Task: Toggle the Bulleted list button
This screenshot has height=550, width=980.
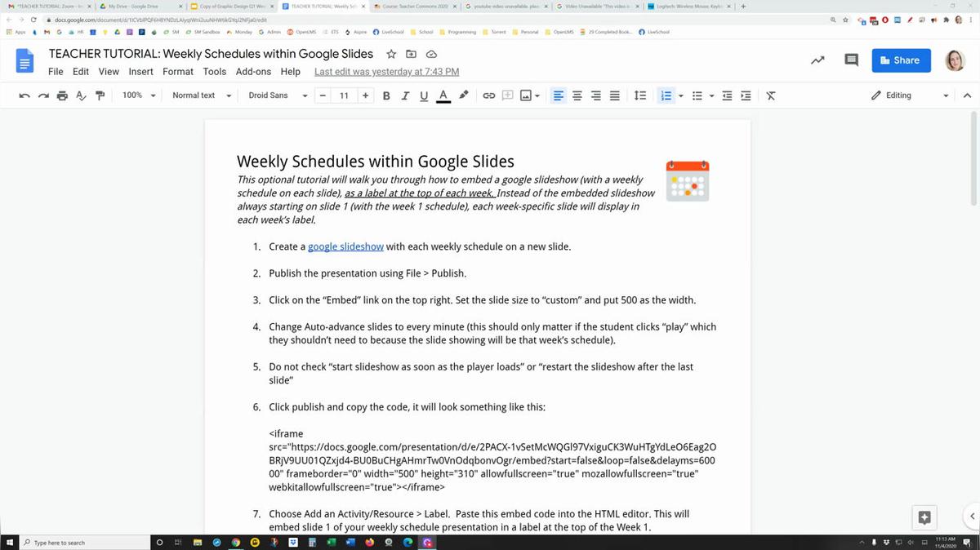Action: [697, 95]
